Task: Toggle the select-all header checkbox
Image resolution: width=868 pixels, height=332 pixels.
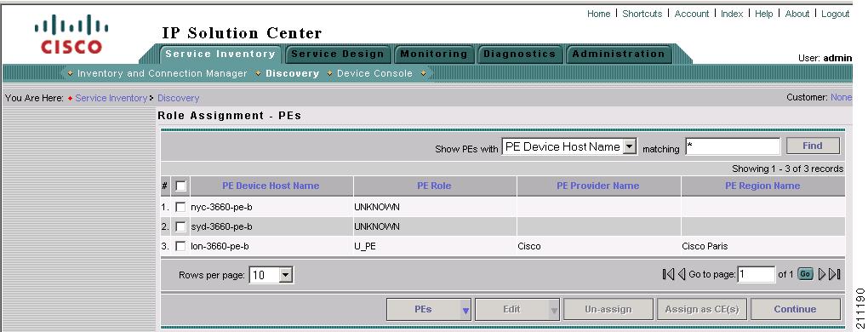Action: (x=180, y=186)
